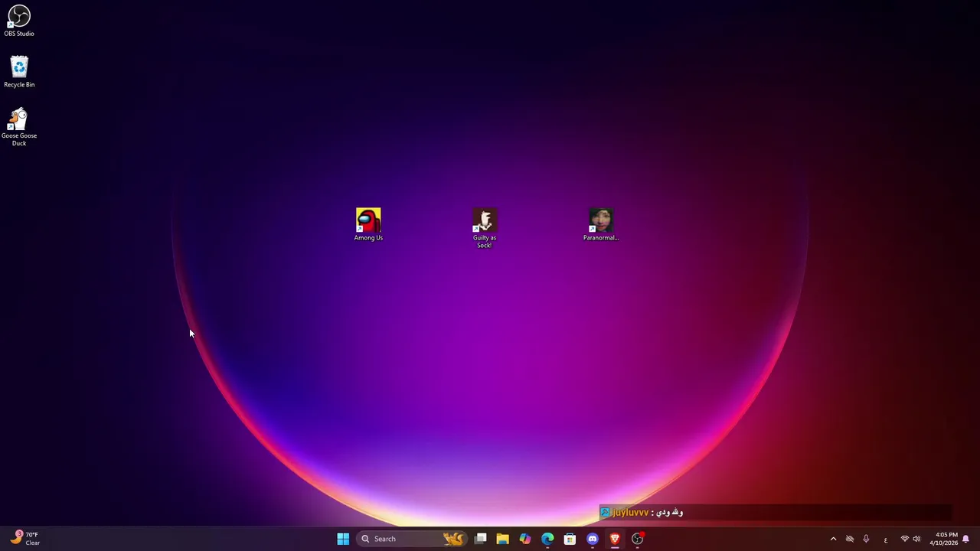Select the Guilty as Sock! shortcut

point(485,228)
